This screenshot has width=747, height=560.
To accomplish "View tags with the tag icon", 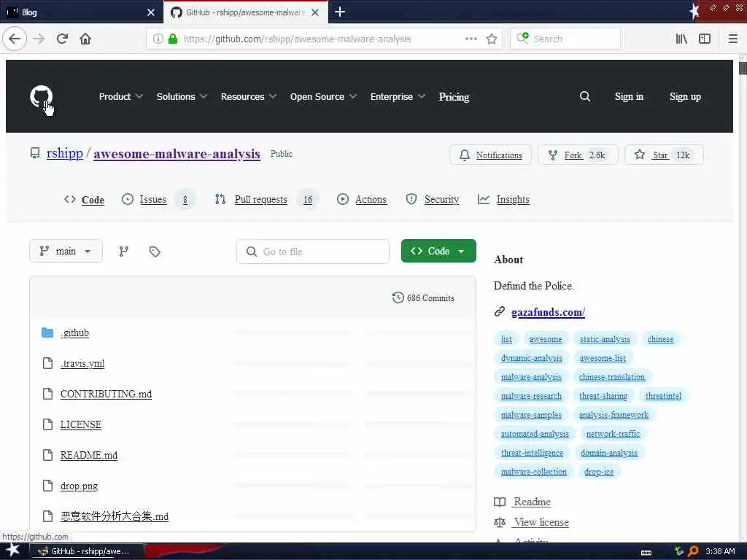I will coord(155,252).
